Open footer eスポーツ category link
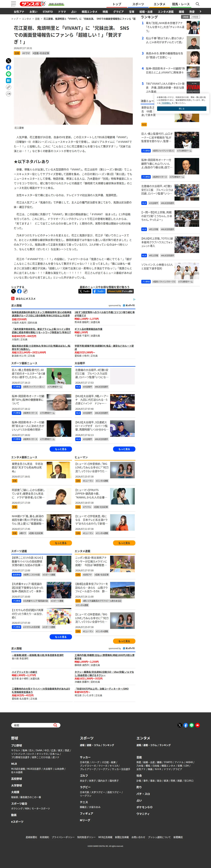211x868 pixels. click(17, 822)
